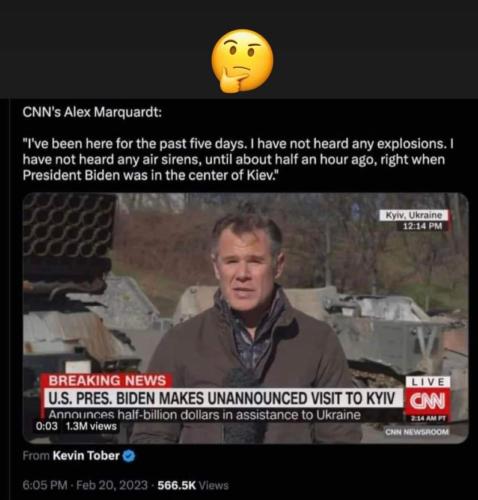View the 566.5K Views count
The height and width of the screenshot is (500, 478).
[x=193, y=485]
